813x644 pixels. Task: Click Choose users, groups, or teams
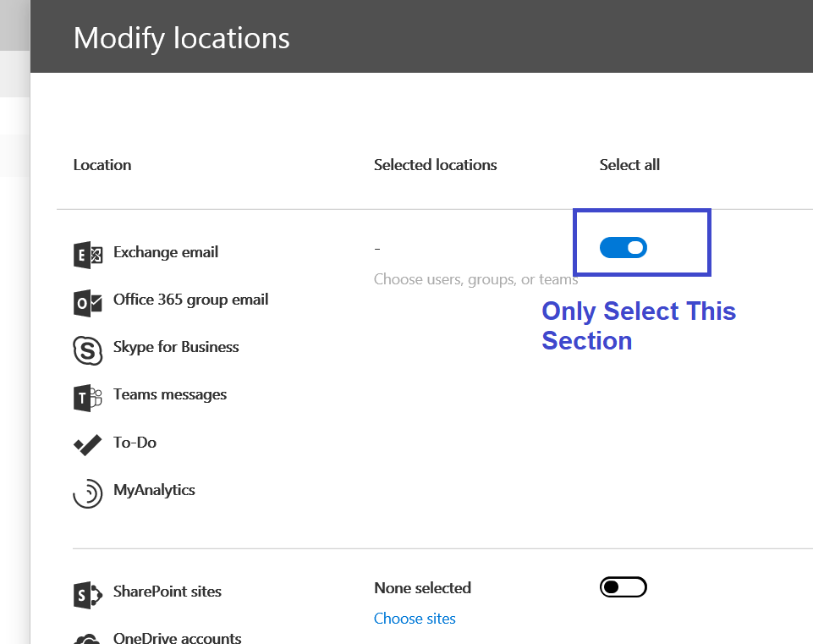pyautogui.click(x=475, y=279)
